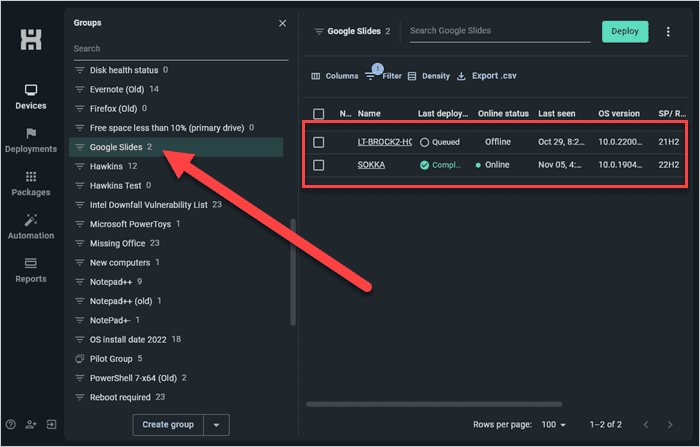700x447 pixels.
Task: Click the 22H2 cell for SOKKA
Action: 668,165
